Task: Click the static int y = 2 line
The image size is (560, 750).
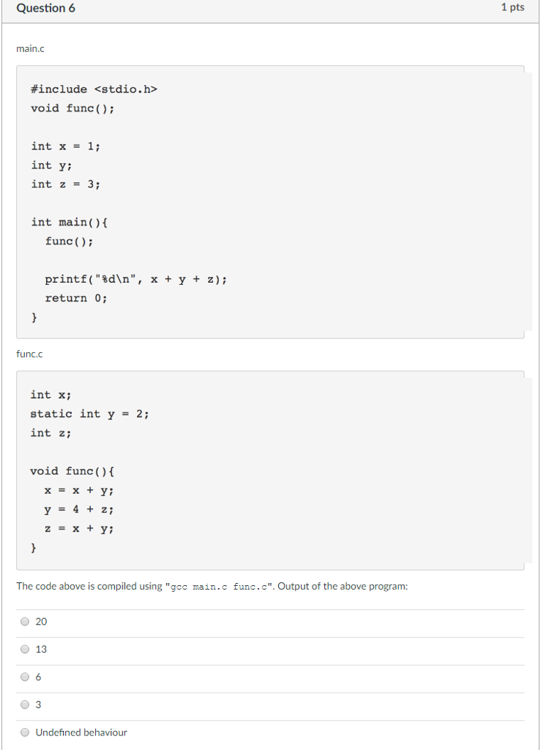Action: tap(89, 414)
